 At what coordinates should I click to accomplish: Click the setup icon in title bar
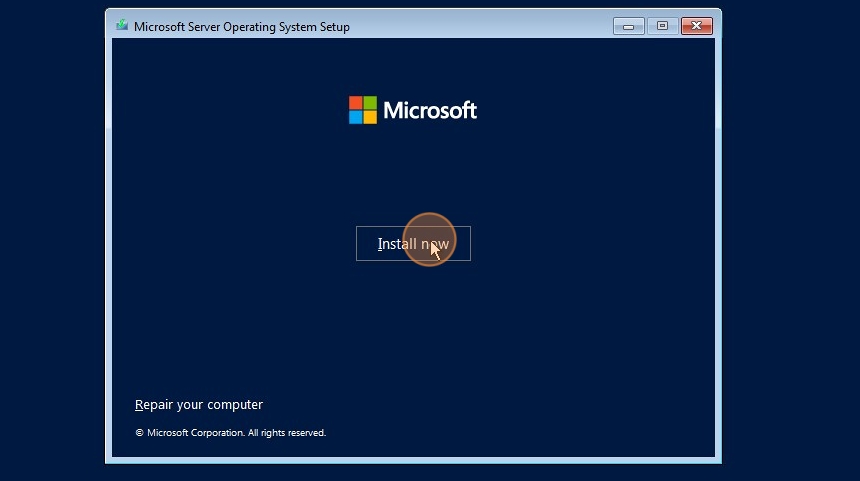[x=122, y=26]
